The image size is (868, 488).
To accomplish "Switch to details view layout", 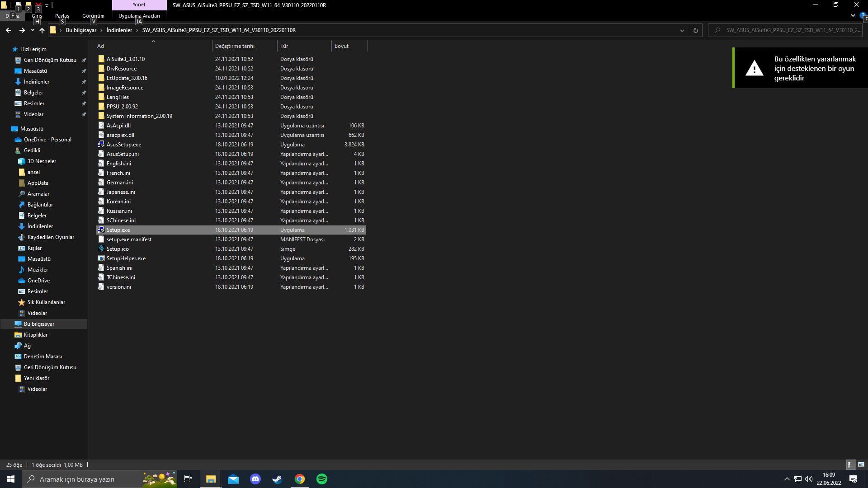I will [850, 465].
